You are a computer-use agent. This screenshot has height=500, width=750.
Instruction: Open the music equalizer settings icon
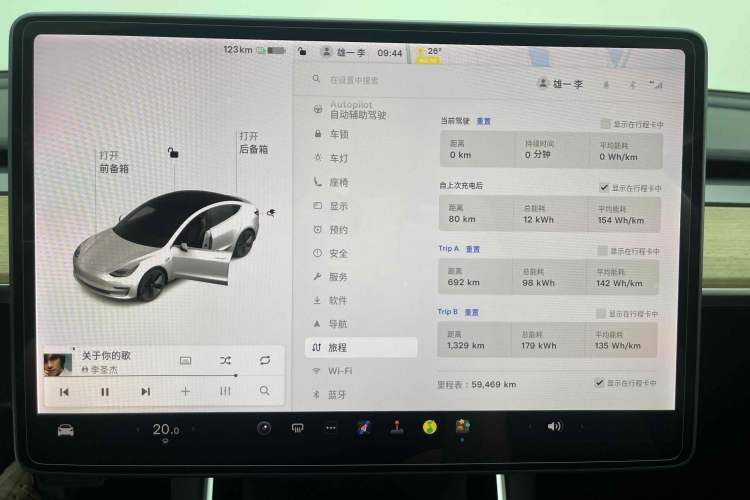click(225, 392)
